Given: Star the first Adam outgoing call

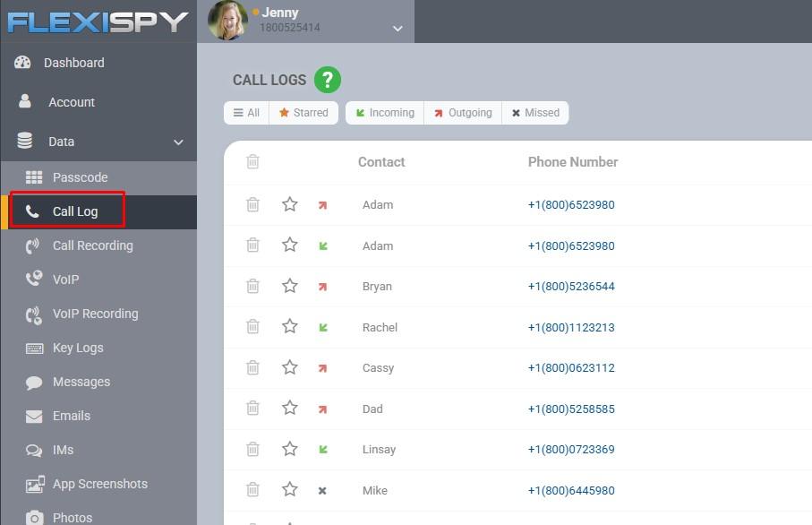Looking at the screenshot, I should 290,204.
